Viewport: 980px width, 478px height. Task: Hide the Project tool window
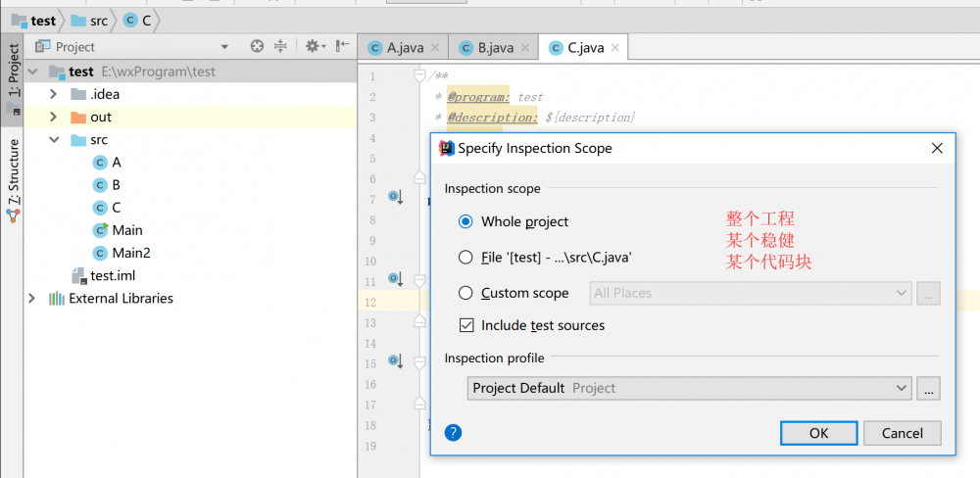341,46
